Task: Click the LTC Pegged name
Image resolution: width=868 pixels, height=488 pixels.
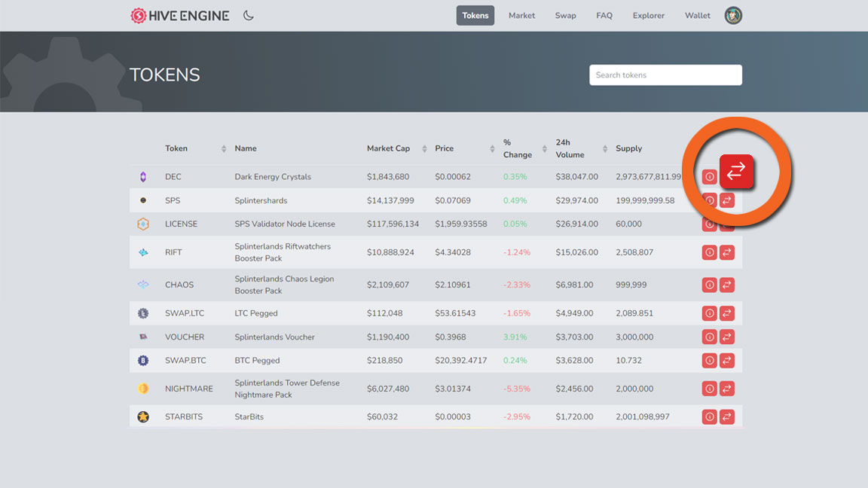Action: [x=255, y=313]
